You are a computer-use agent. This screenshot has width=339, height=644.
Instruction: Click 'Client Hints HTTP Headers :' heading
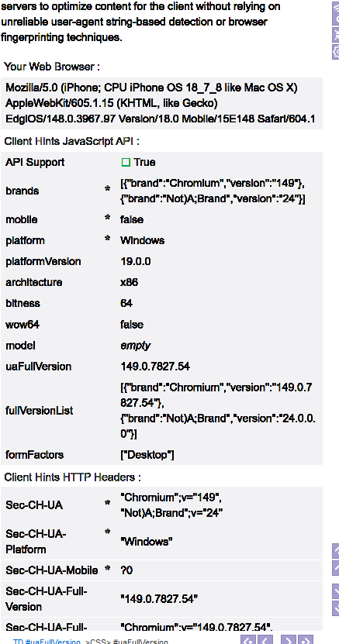tap(73, 477)
